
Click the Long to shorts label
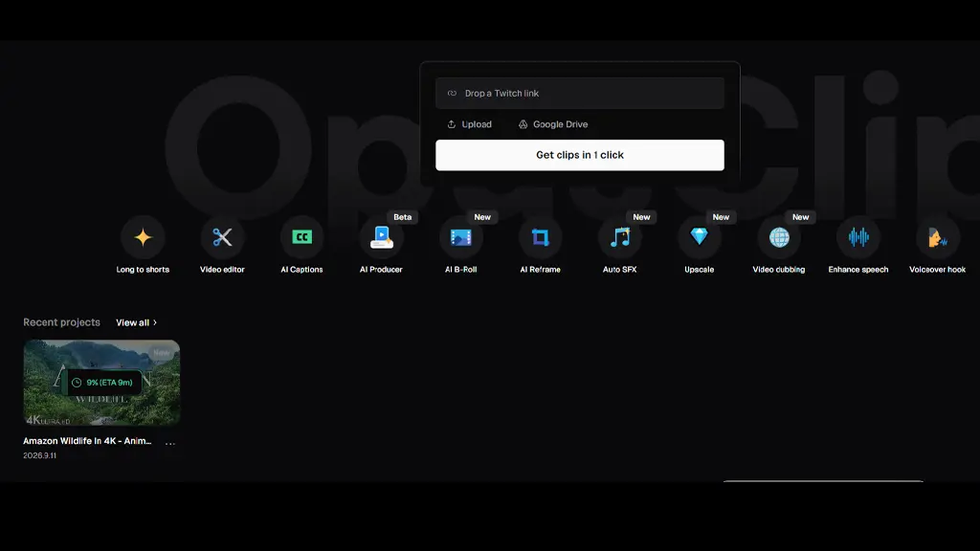pos(143,269)
